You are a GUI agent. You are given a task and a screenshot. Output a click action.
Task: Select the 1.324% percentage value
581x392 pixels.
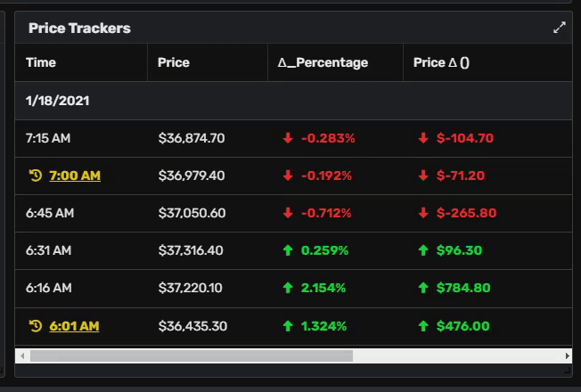[x=323, y=326]
